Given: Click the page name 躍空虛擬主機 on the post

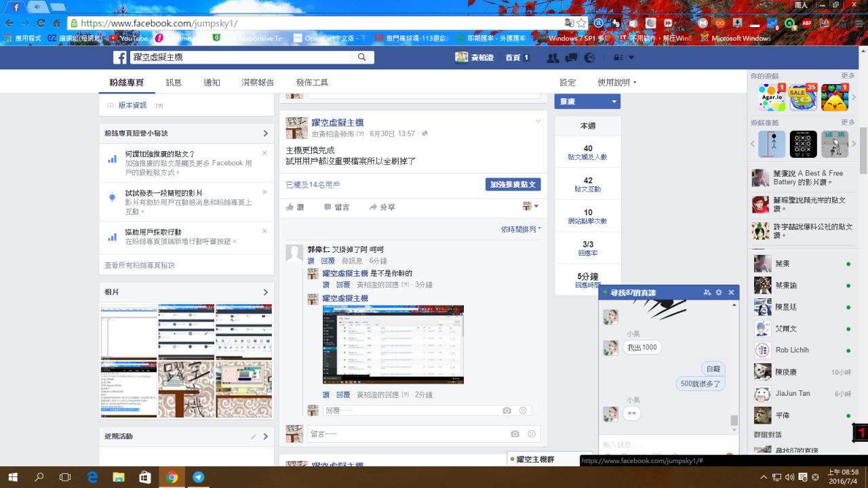Looking at the screenshot, I should click(337, 123).
